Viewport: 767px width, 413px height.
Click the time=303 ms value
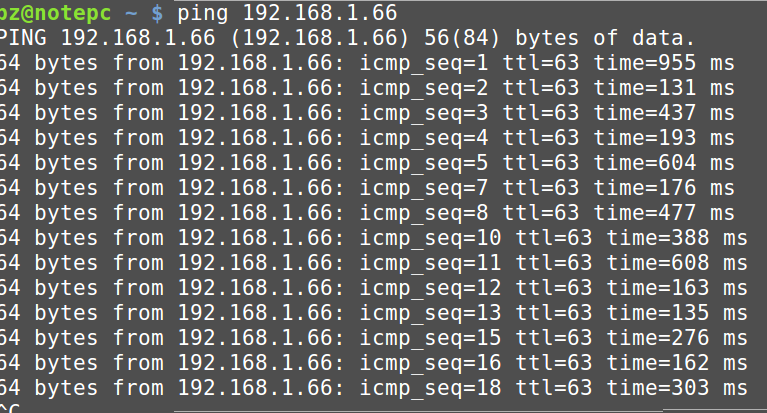pos(677,388)
